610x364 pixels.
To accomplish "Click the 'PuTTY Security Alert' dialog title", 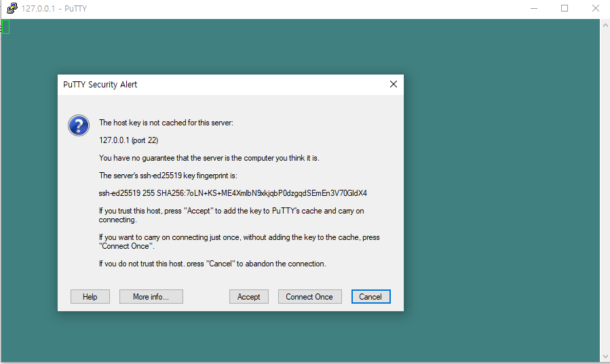I will coord(100,84).
